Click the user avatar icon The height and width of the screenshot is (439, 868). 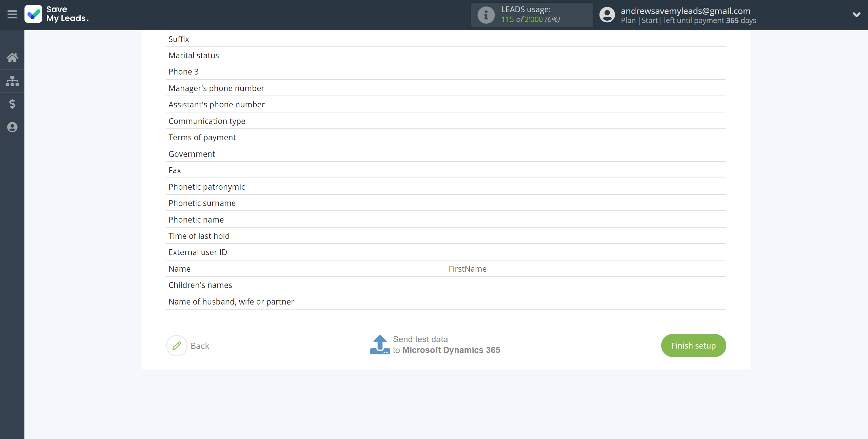click(x=607, y=15)
